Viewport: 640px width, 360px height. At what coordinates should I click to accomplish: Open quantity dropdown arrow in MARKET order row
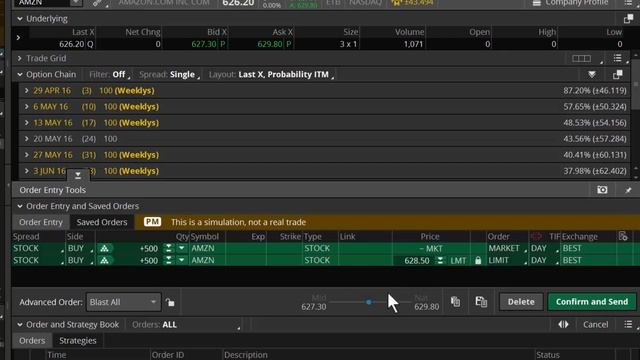pyautogui.click(x=182, y=248)
